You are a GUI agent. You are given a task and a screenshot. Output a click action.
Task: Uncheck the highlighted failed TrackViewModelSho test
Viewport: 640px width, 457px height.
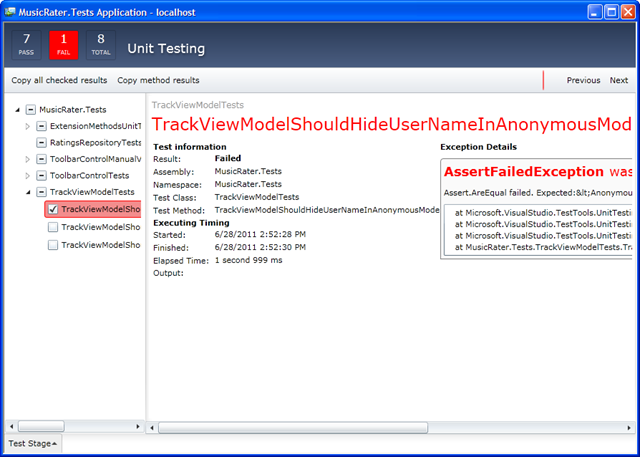pos(53,209)
